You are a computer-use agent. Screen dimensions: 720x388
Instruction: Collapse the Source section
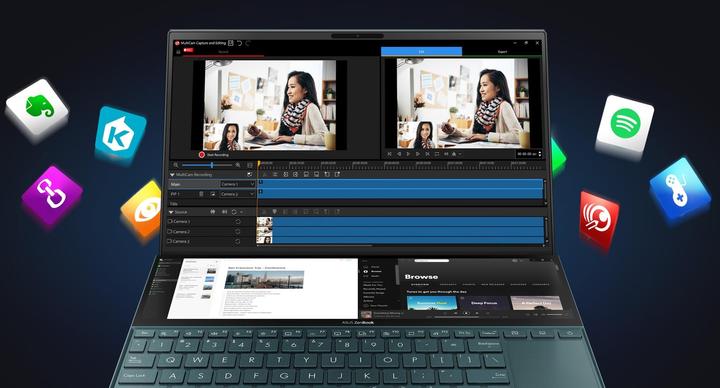tap(171, 212)
